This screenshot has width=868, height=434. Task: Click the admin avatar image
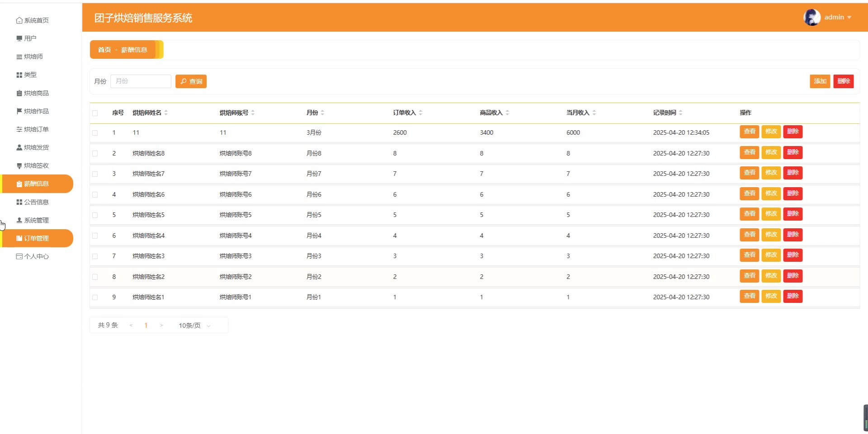[x=812, y=18]
